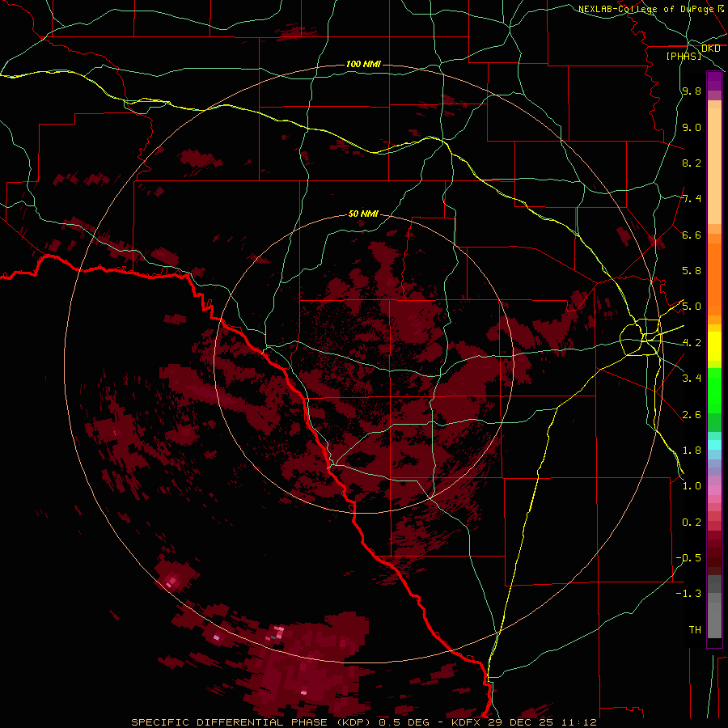Click the cyan segment of color bar
Screen dimensions: 728x728
pyautogui.click(x=714, y=445)
